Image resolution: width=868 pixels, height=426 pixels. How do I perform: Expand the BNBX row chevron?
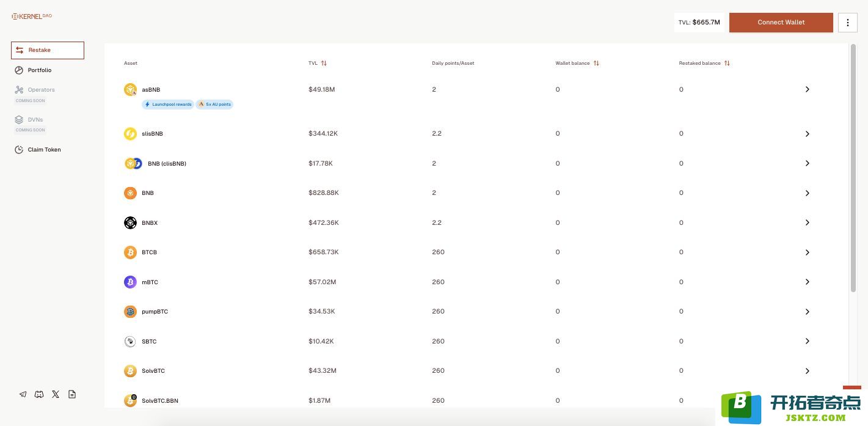point(807,222)
